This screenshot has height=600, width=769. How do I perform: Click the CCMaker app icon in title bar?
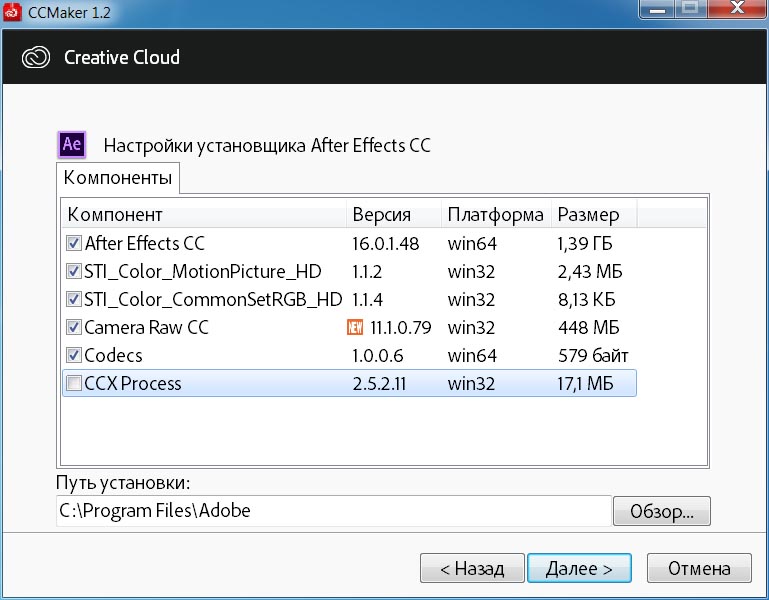[12, 11]
